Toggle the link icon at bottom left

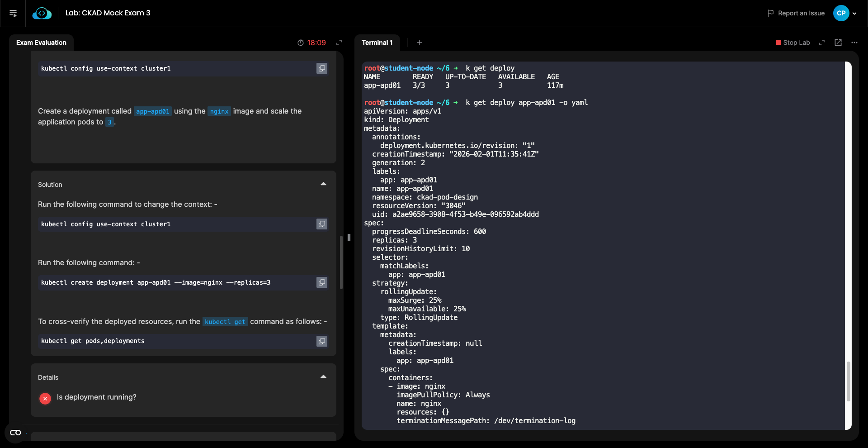click(x=15, y=433)
